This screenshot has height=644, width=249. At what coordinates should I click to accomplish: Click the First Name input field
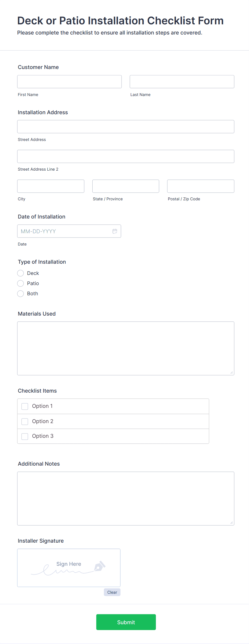[69, 82]
